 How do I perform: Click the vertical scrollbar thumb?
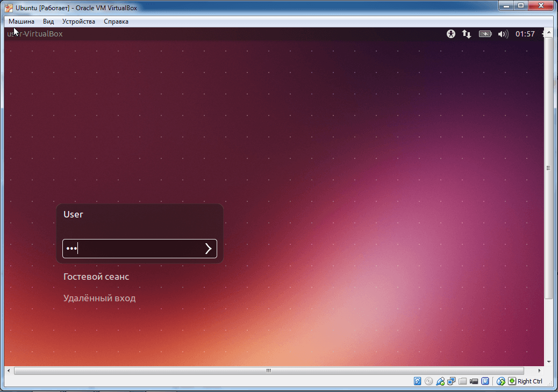click(548, 168)
